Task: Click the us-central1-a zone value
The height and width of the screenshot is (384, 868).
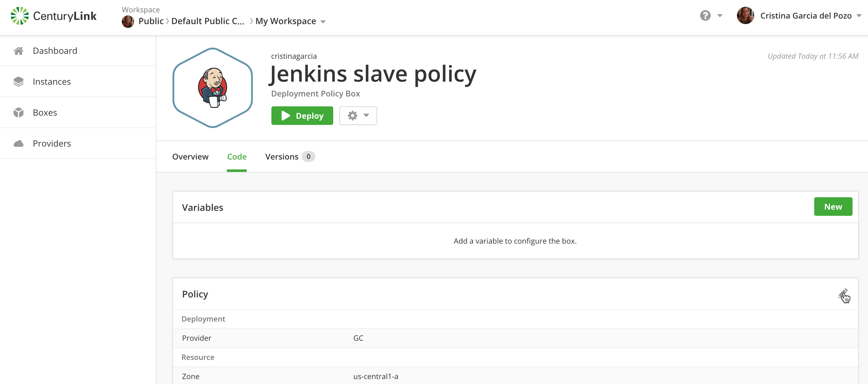Action: point(376,377)
